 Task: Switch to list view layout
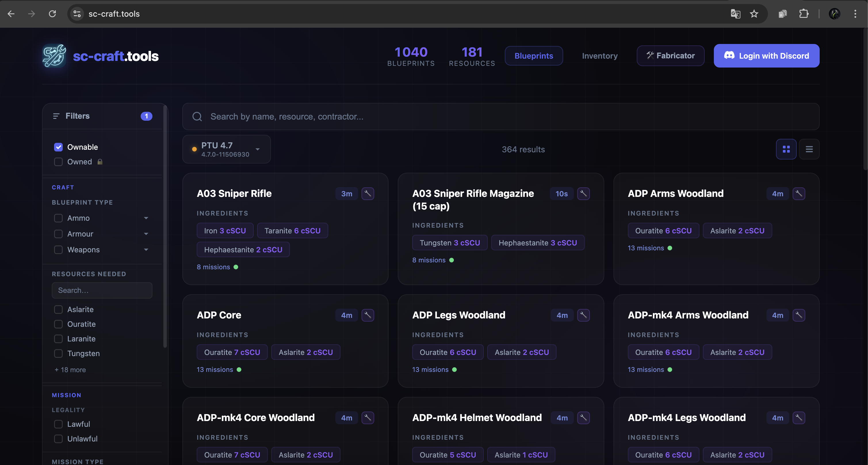[x=809, y=149]
